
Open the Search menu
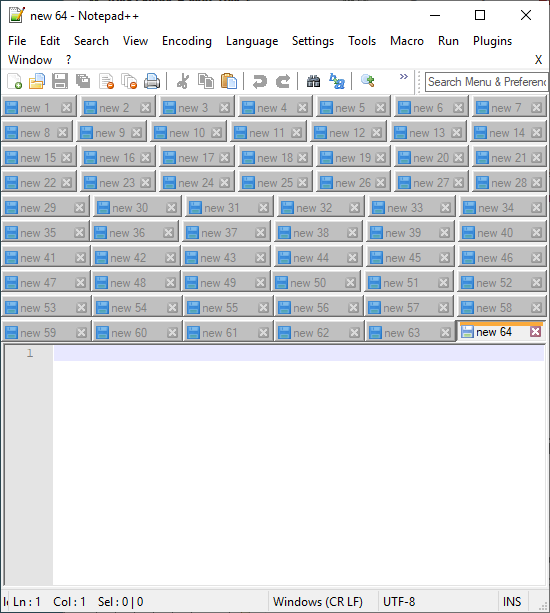(91, 41)
